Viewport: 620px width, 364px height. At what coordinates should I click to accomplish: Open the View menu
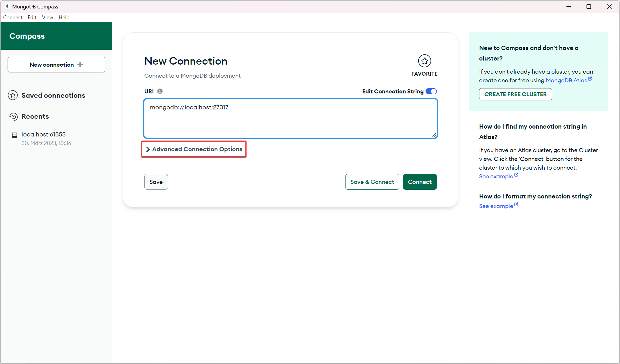point(47,17)
